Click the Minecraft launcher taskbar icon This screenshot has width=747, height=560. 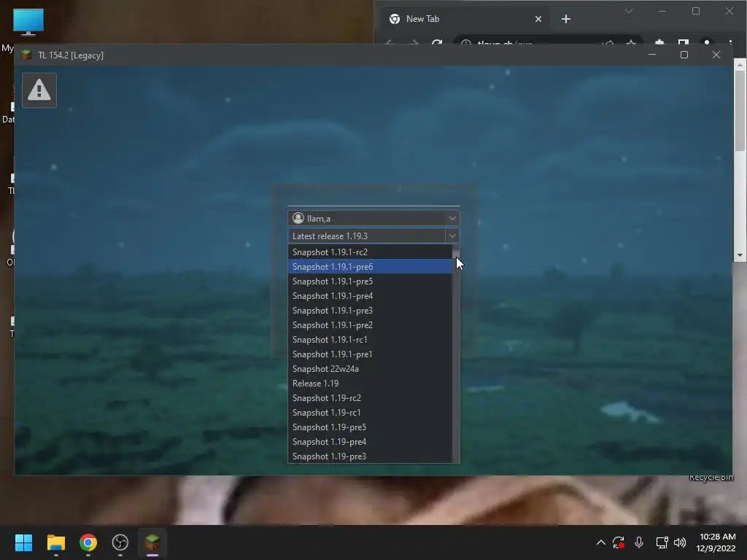tap(152, 542)
